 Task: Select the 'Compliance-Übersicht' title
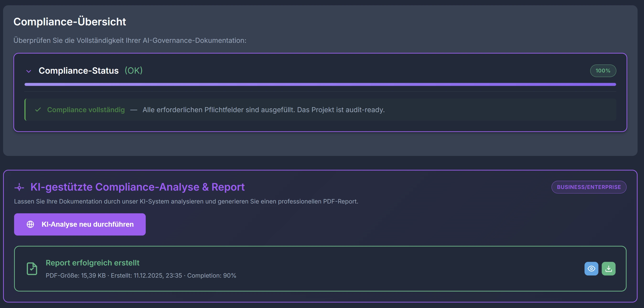[70, 22]
